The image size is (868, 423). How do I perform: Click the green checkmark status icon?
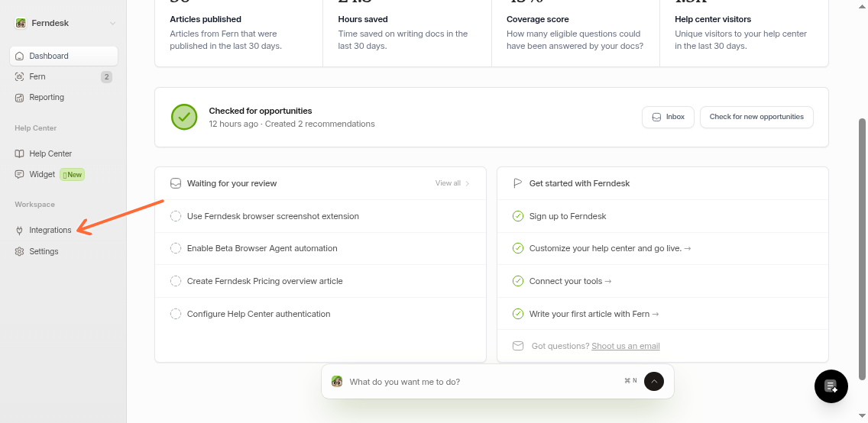click(184, 118)
